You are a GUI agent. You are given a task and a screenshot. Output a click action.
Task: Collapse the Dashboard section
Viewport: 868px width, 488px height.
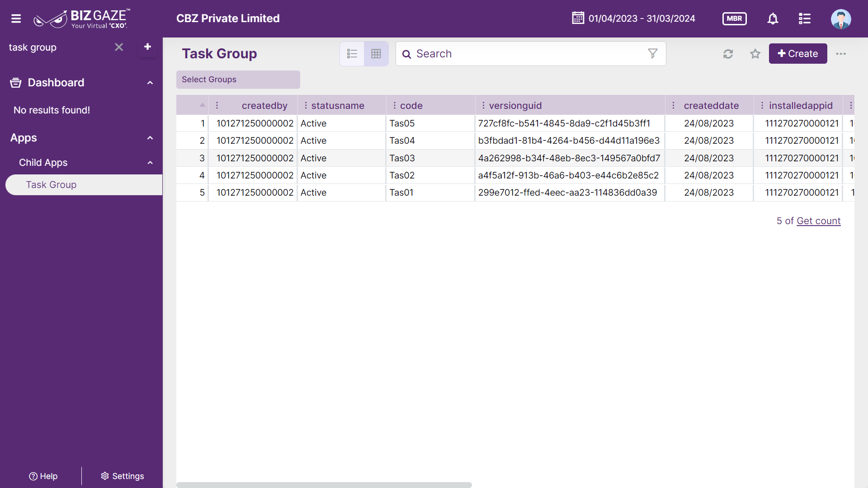150,83
